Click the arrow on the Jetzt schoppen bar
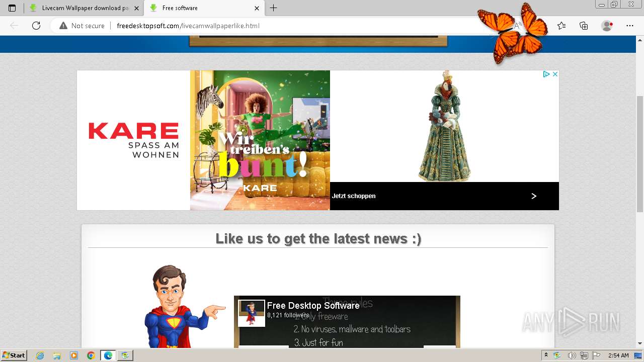644x362 pixels. (x=534, y=196)
